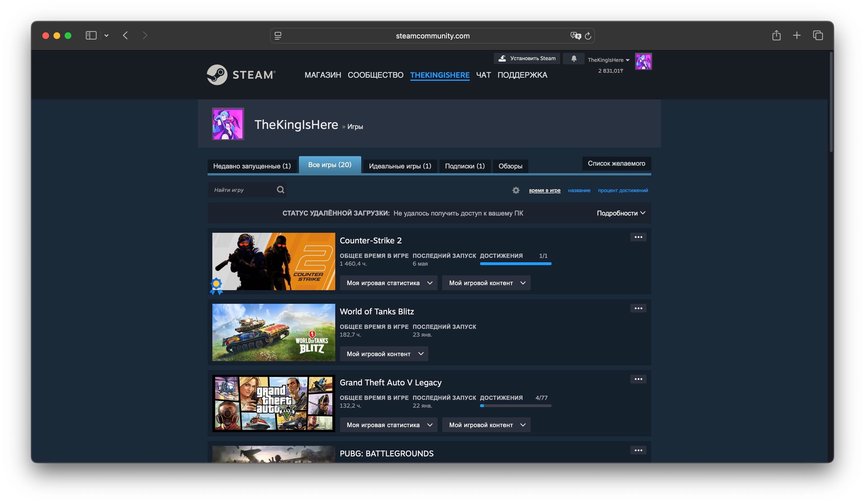The image size is (865, 504).
Task: Sort games by время в игре
Action: point(545,190)
